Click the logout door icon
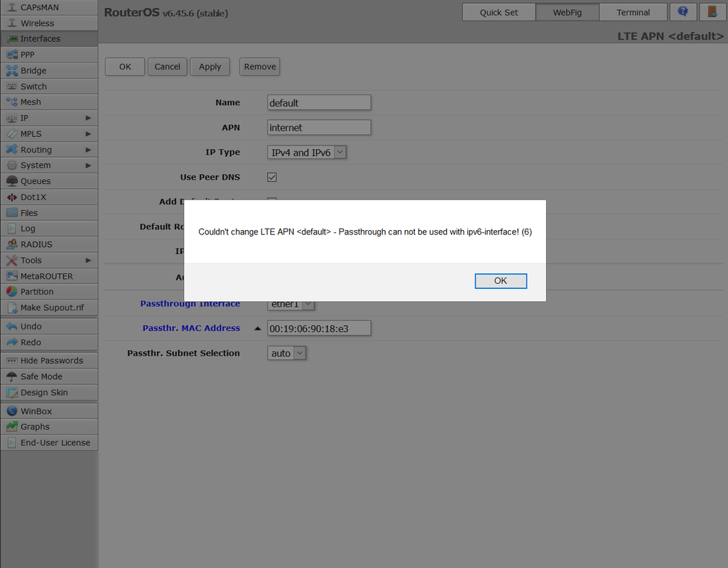 (x=712, y=12)
